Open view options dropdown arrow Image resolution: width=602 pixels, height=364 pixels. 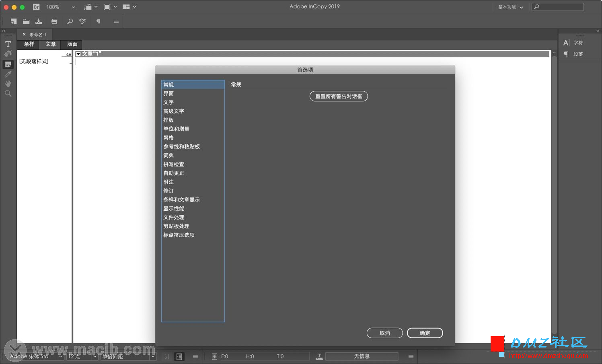pos(96,7)
